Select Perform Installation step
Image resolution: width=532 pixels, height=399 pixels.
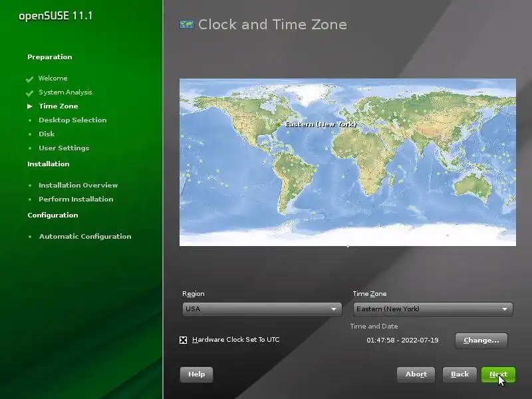76,199
